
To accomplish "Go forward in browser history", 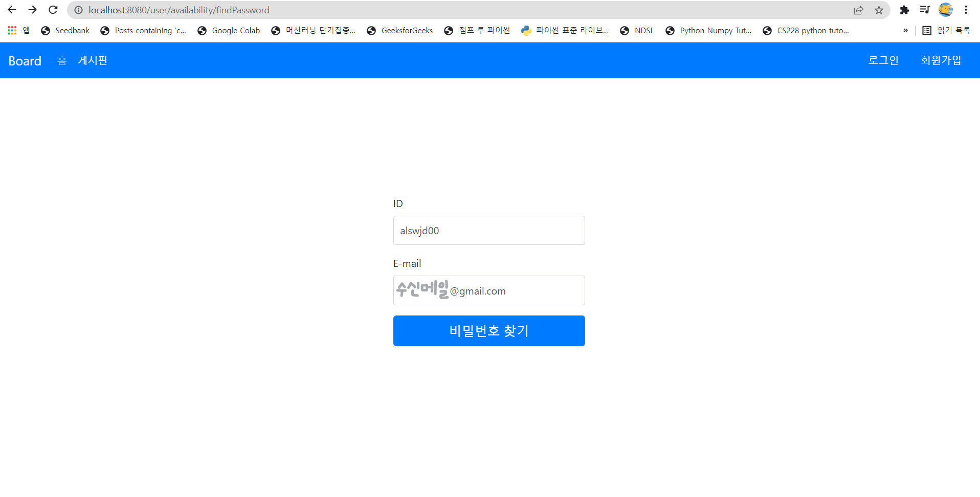I will [x=32, y=10].
